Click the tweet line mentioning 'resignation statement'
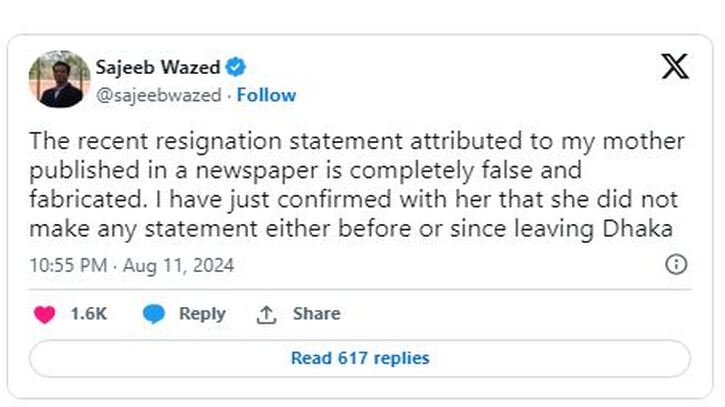Viewport: 725px width, 407px height. [357, 141]
